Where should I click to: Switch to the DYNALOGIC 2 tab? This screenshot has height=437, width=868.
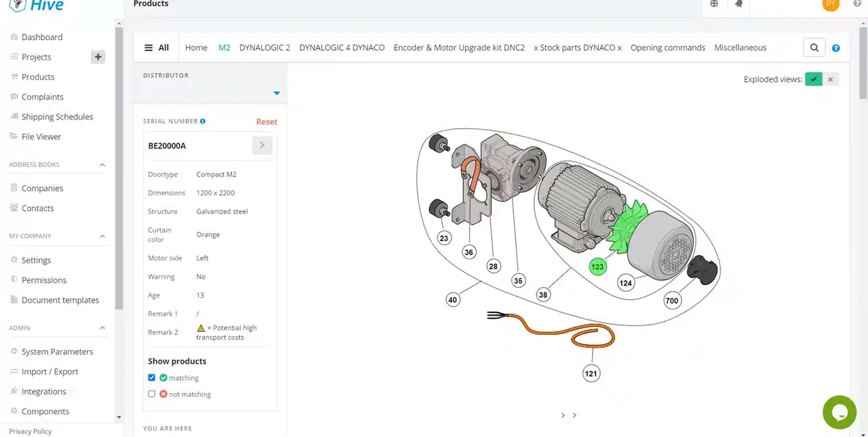click(264, 47)
